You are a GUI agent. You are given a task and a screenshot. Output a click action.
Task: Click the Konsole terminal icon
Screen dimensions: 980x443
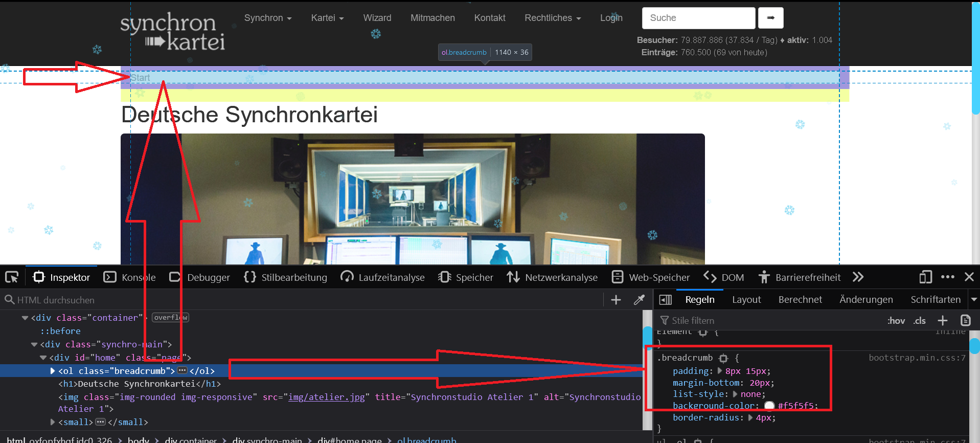pos(110,277)
